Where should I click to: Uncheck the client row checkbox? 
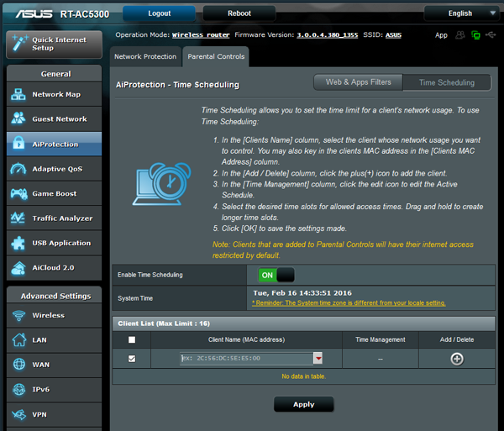(x=132, y=359)
